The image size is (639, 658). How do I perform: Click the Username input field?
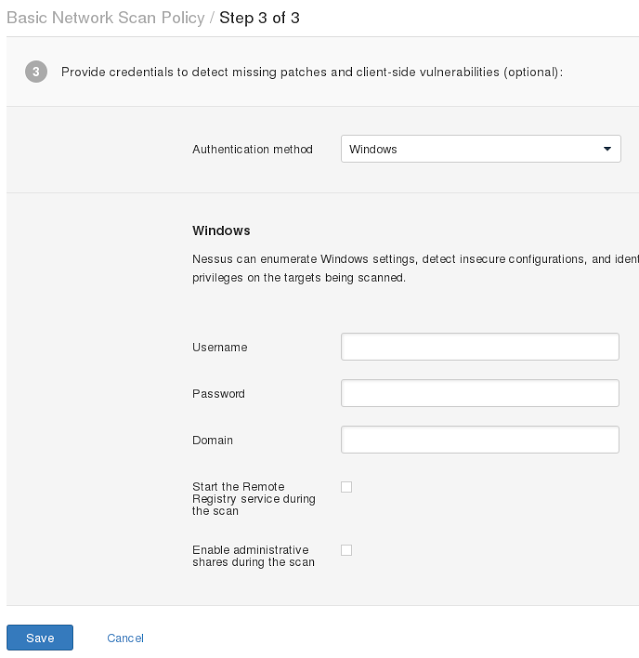[480, 347]
